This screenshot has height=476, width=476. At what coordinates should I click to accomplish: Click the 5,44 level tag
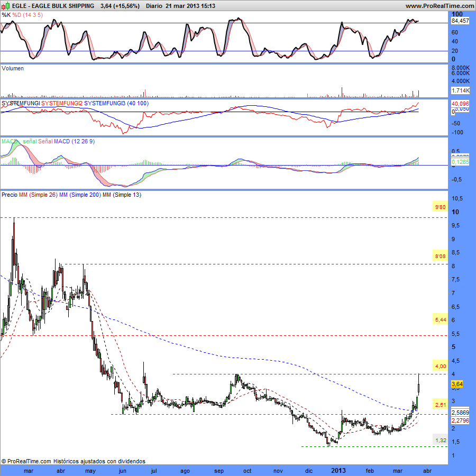(440, 319)
